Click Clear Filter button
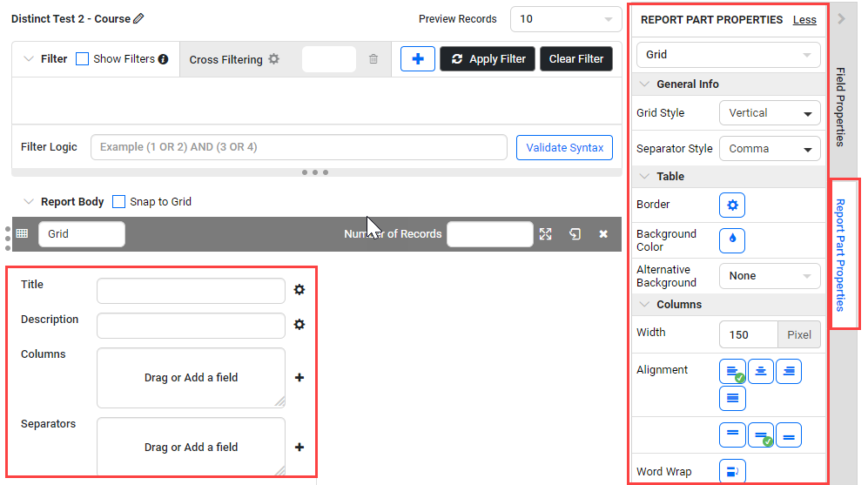 (x=576, y=58)
